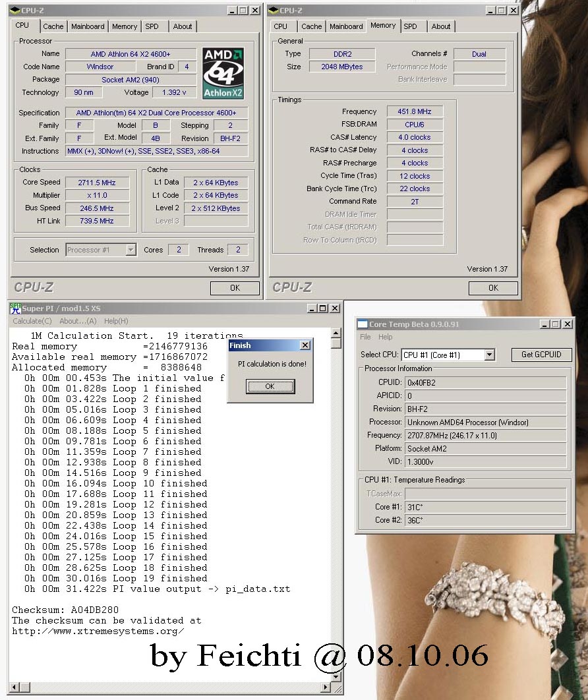
Task: Click the Voltage value 1.392 v
Action: (x=174, y=92)
